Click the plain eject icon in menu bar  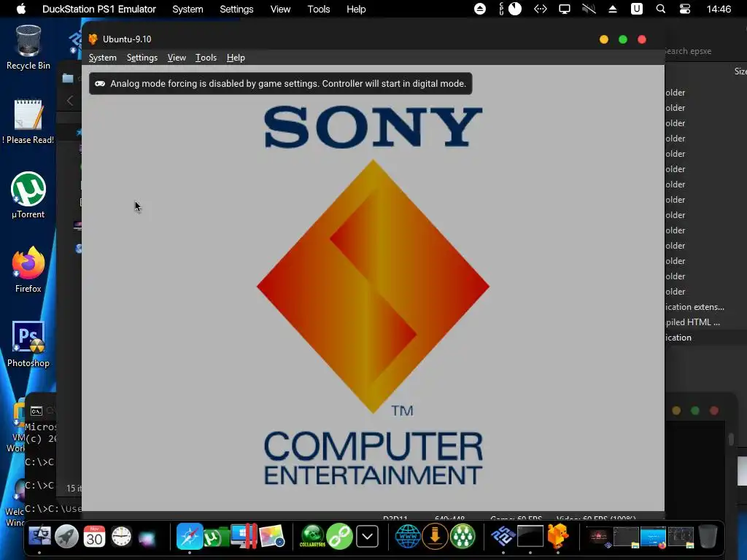click(x=613, y=9)
